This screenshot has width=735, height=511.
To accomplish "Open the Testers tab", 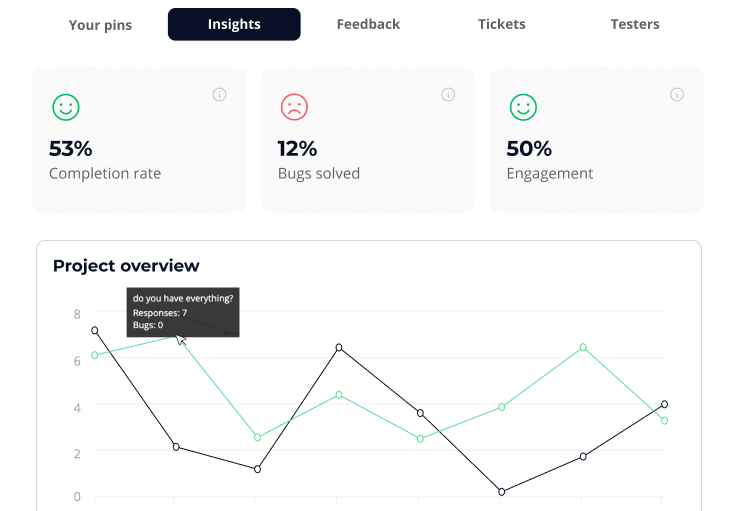I will pos(635,24).
